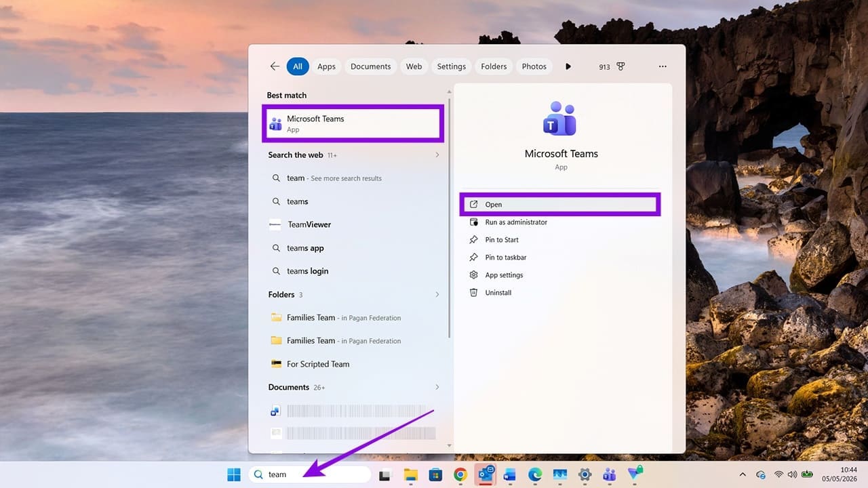Image resolution: width=868 pixels, height=488 pixels.
Task: Click the results list scrollbar
Action: [x=448, y=217]
